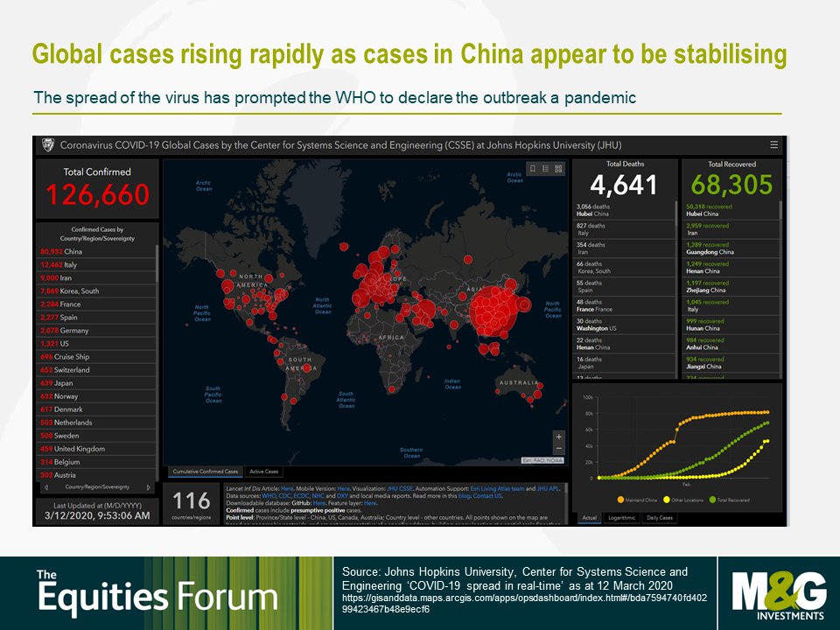Select 2,284 France row
The height and width of the screenshot is (630, 840).
point(96,304)
